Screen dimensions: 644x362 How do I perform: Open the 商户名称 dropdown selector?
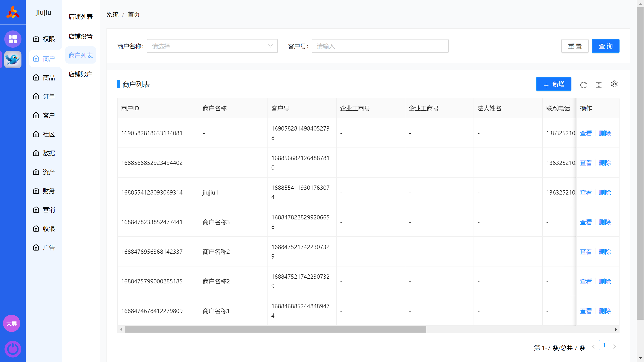coord(212,46)
